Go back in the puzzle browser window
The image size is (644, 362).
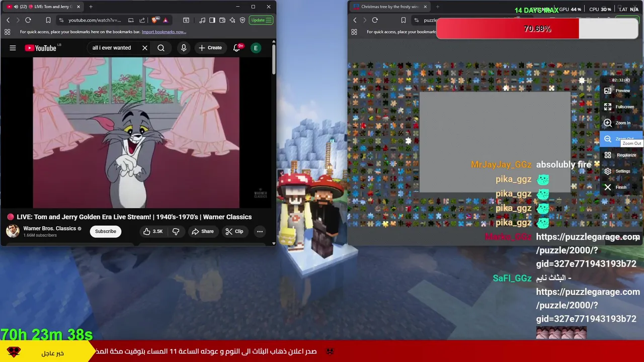pos(355,20)
